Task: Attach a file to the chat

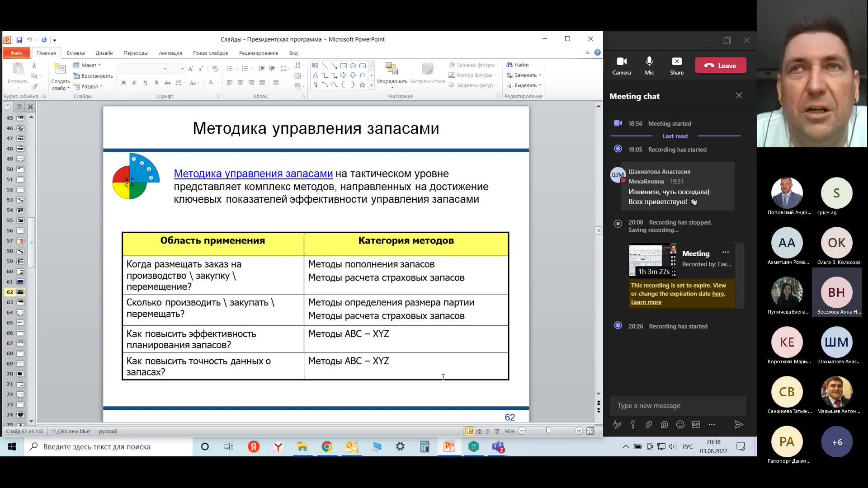Action: (x=649, y=424)
